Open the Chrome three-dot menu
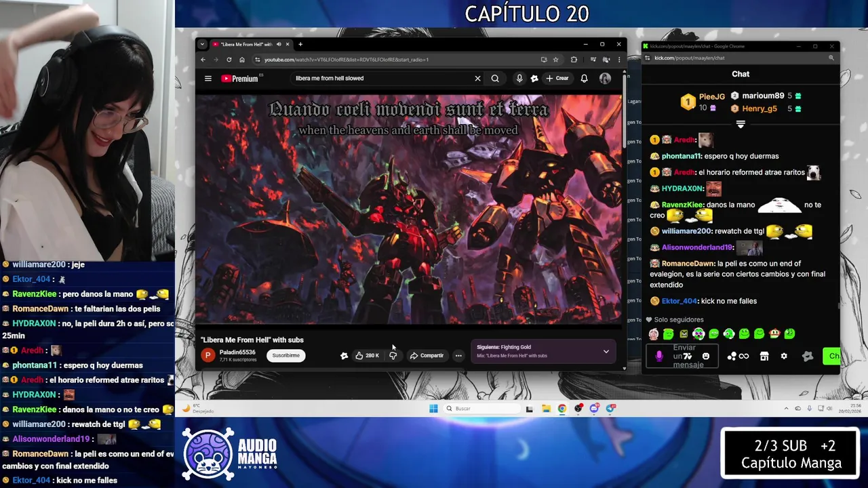 click(618, 60)
